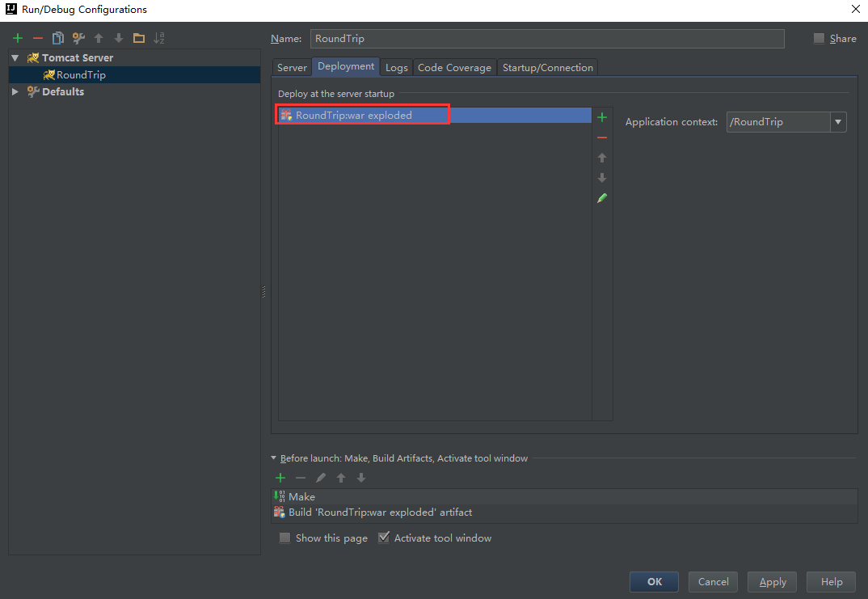Remove selected configuration with red minus
Viewport: 868px width, 599px height.
38,38
